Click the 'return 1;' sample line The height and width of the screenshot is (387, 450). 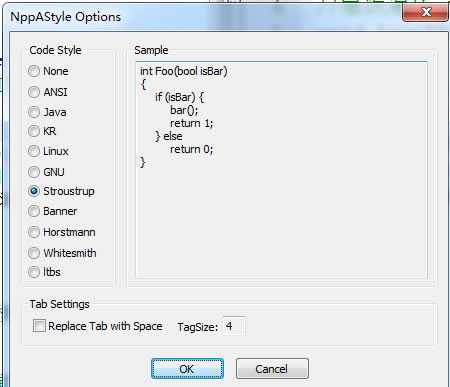[x=191, y=123]
